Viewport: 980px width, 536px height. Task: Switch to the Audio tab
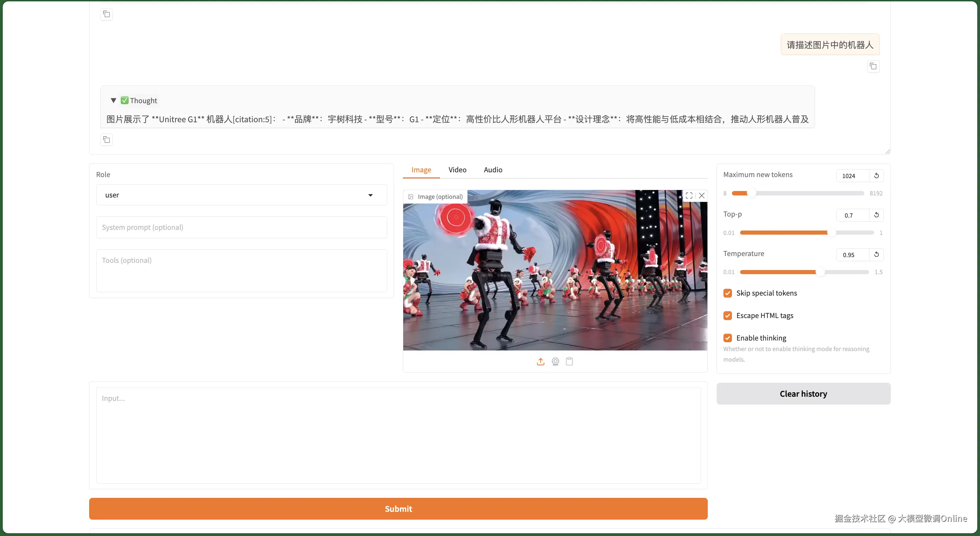tap(493, 170)
